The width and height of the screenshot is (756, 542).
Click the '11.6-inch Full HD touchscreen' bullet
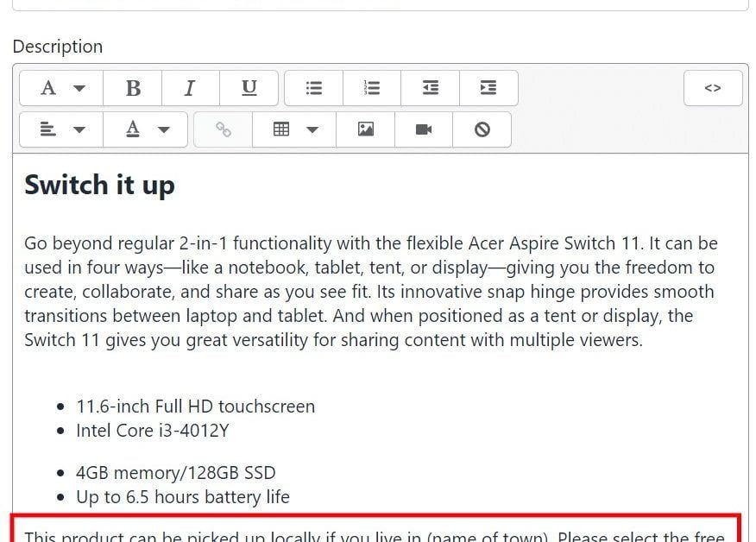(195, 406)
